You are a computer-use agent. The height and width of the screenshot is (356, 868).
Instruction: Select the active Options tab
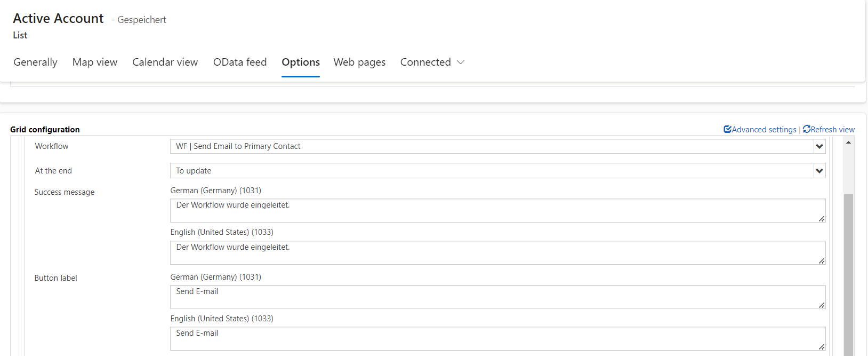(x=301, y=62)
